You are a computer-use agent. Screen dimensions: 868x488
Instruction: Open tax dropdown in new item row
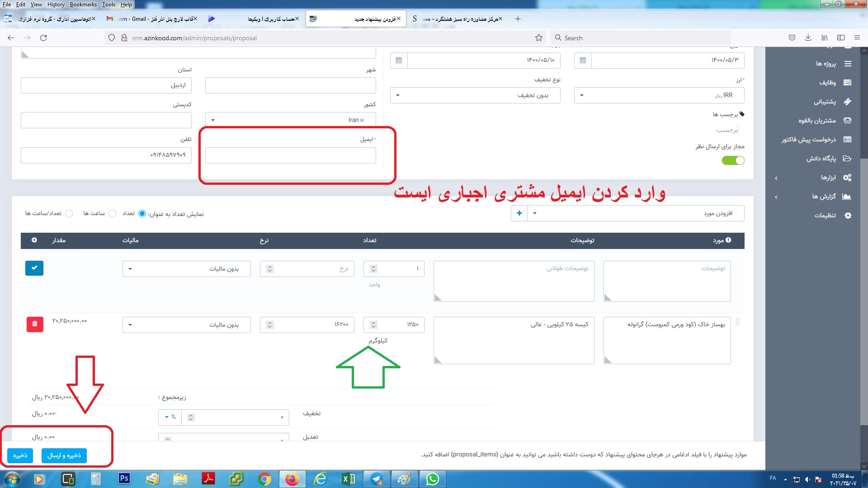click(x=187, y=269)
